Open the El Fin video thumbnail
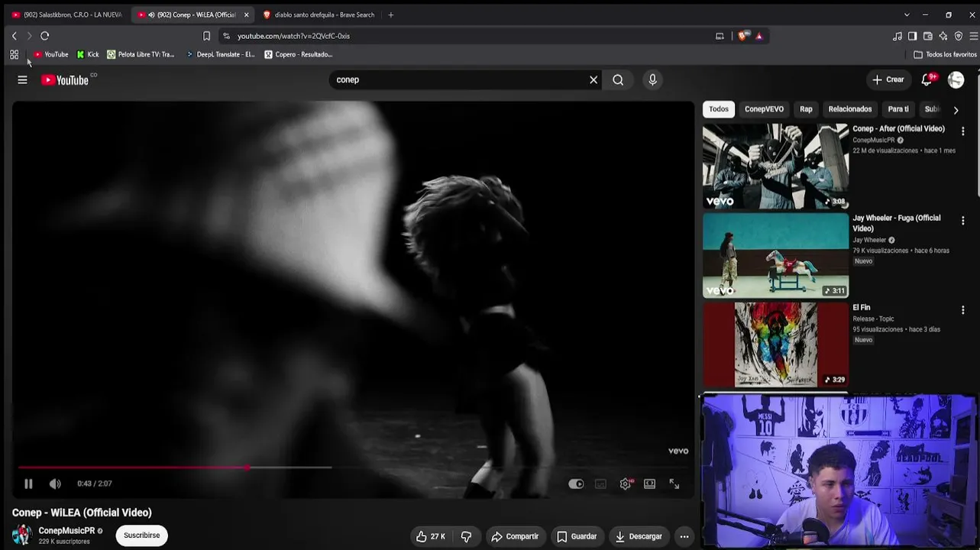Viewport: 980px width, 550px height. [775, 345]
